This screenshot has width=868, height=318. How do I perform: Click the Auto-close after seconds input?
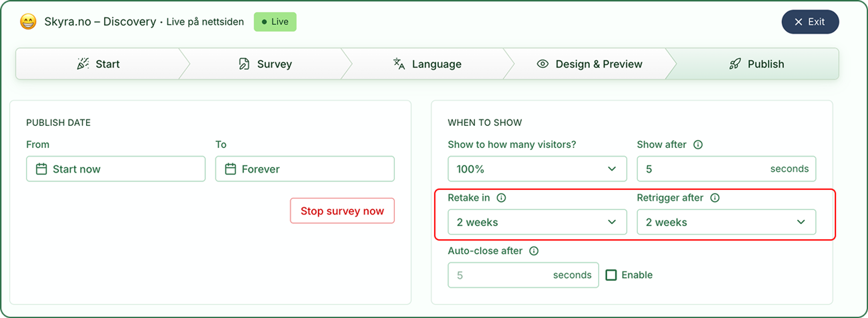[523, 275]
